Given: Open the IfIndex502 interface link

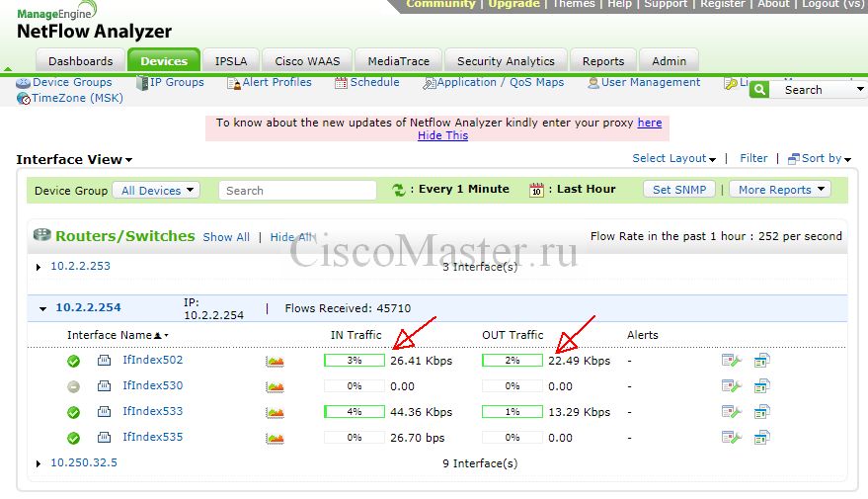Looking at the screenshot, I should click(153, 360).
